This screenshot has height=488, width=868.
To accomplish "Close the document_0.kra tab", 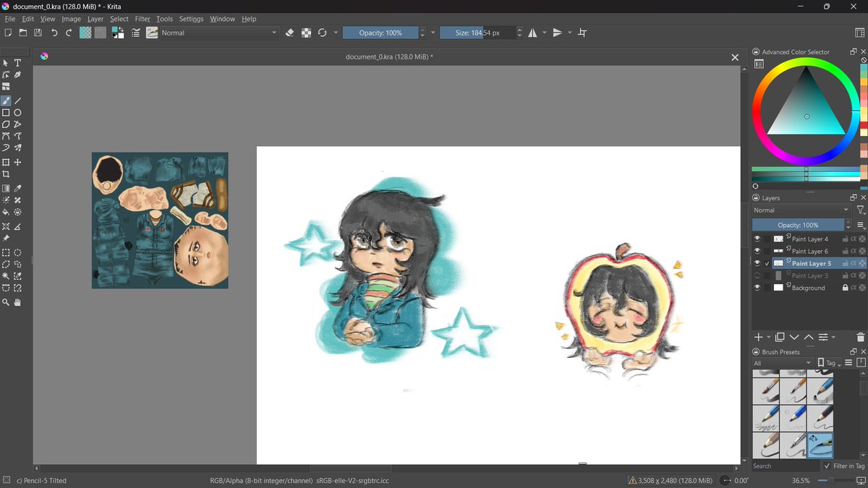I will coord(735,57).
